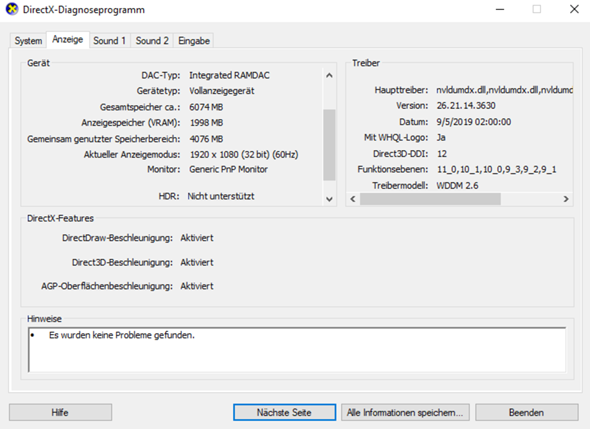Click the Nächste Seite button
This screenshot has width=590, height=429.
pyautogui.click(x=284, y=412)
